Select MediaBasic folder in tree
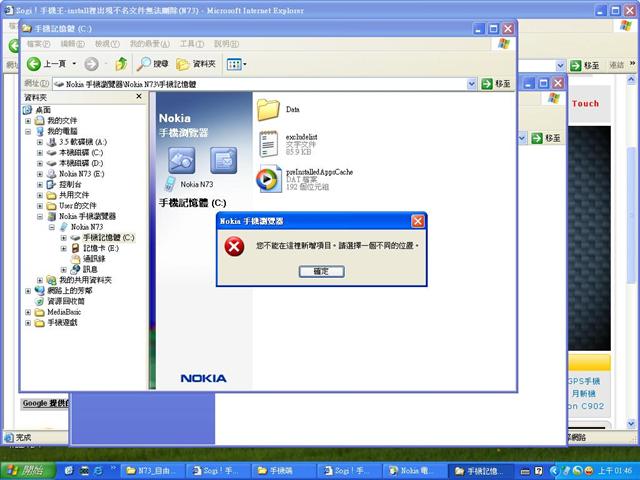 pyautogui.click(x=64, y=312)
